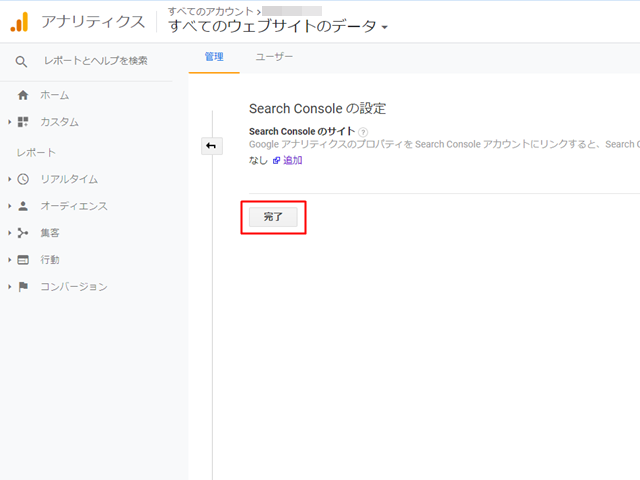This screenshot has width=640, height=480.
Task: Switch to the ユーザー tab
Action: (274, 57)
